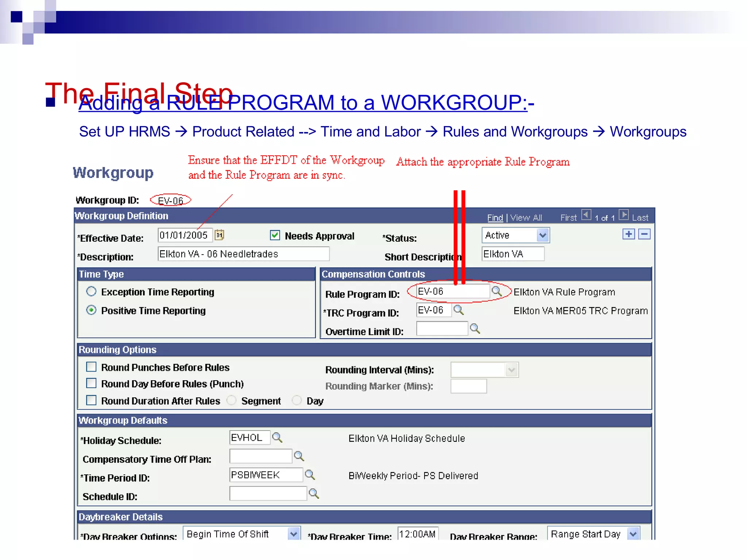Click the TRC Program ID lookup magnifier
This screenshot has height=560, width=747.
click(458, 310)
